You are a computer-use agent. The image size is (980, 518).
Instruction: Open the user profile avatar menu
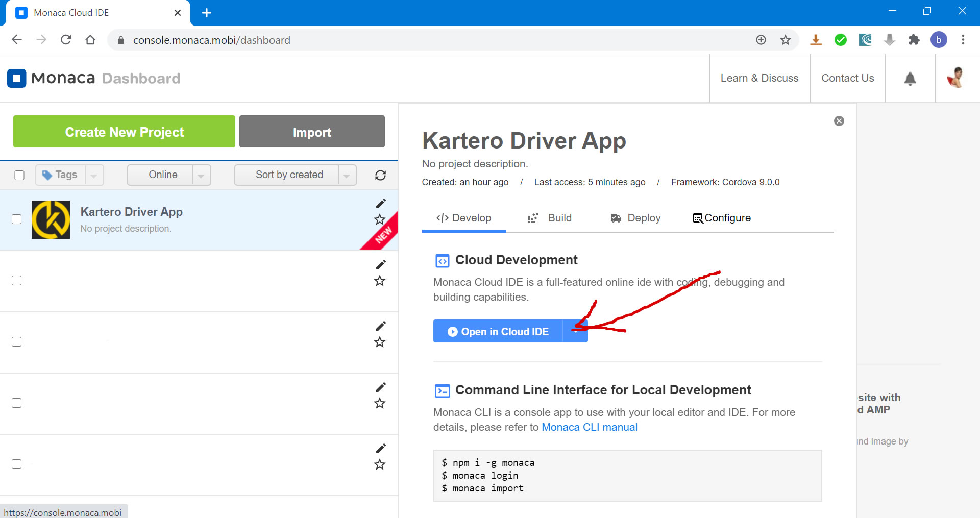pyautogui.click(x=956, y=78)
